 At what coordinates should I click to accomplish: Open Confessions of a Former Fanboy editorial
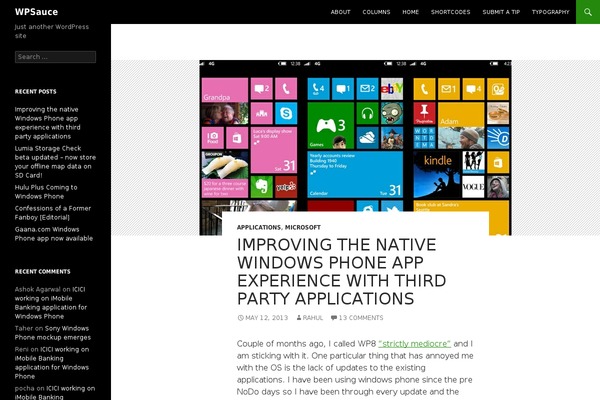(53, 213)
